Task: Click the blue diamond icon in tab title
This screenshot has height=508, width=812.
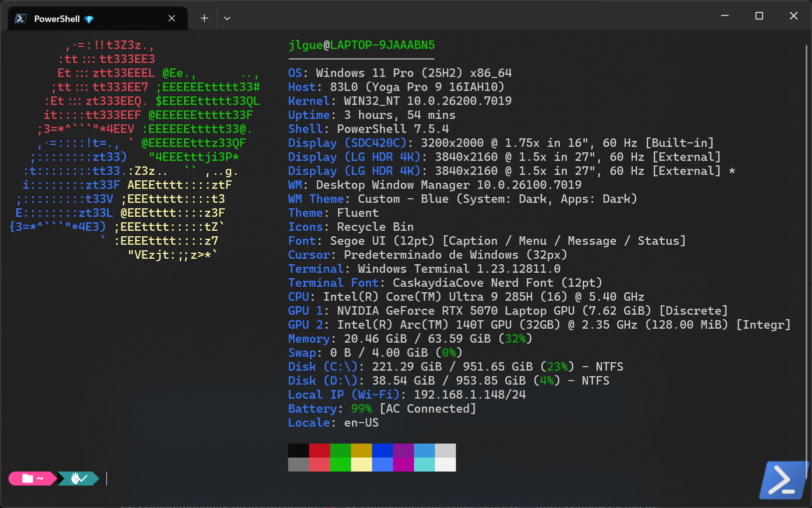Action: tap(89, 19)
